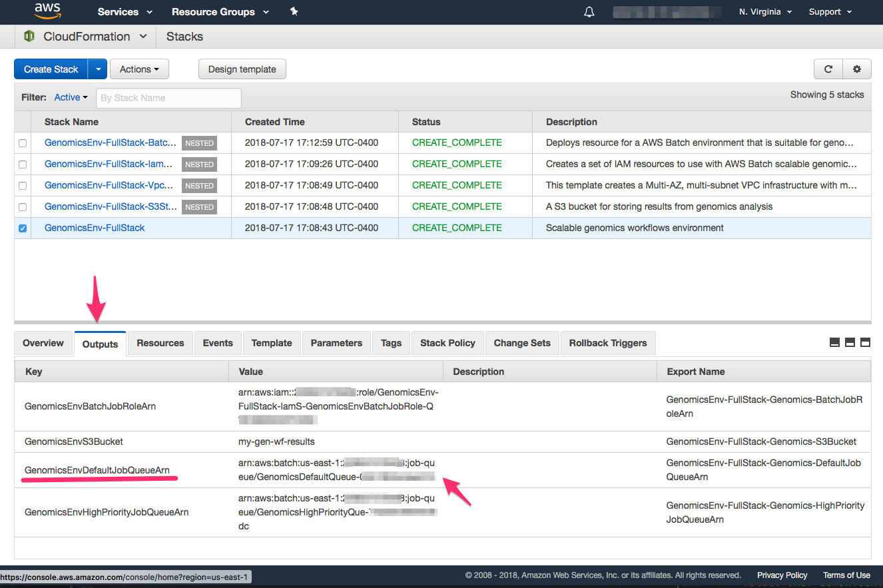Open stack list settings gear
883x588 pixels.
pos(857,69)
